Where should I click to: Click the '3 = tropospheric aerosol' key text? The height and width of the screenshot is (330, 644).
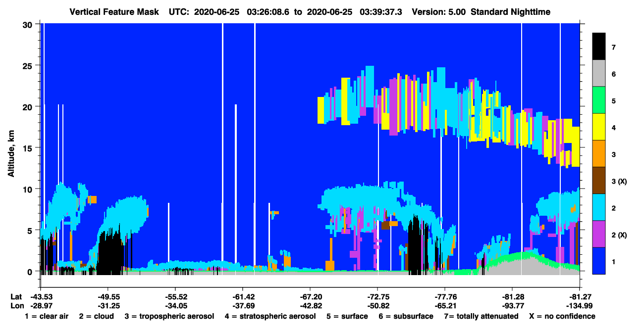pyautogui.click(x=169, y=316)
